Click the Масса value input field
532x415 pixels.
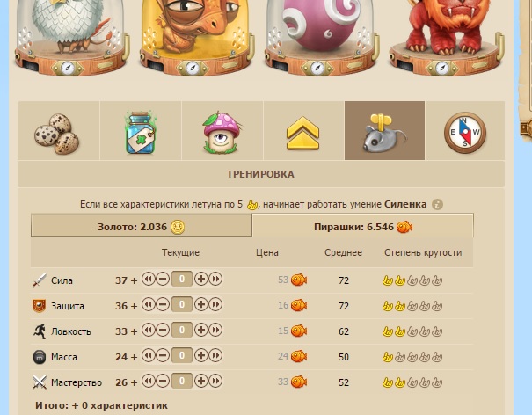(x=182, y=355)
